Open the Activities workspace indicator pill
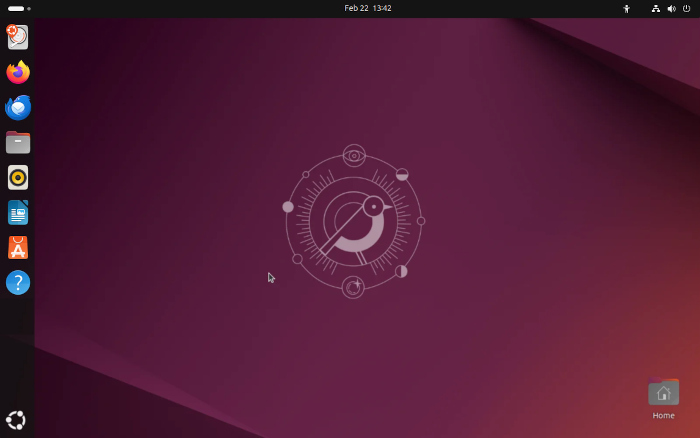This screenshot has height=438, width=700. click(19, 8)
